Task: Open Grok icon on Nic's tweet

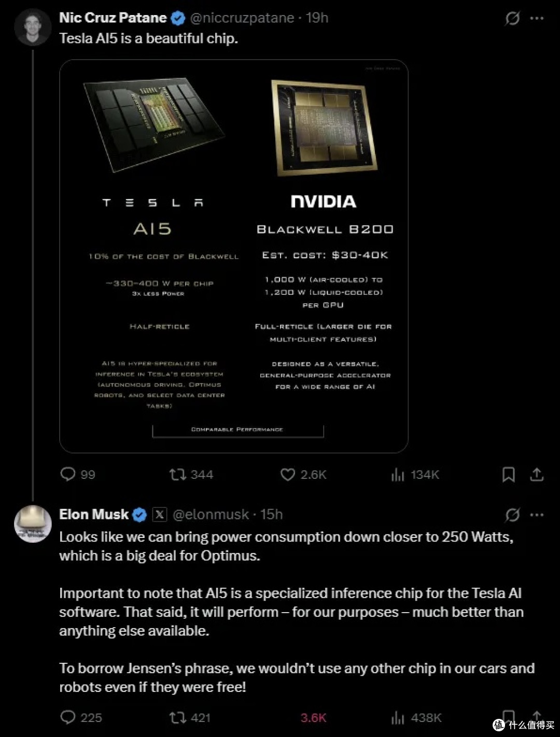Action: [x=512, y=19]
